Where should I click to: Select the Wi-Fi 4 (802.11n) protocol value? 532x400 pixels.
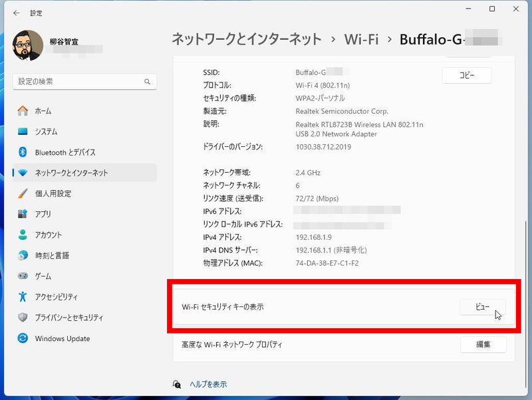[x=323, y=86]
